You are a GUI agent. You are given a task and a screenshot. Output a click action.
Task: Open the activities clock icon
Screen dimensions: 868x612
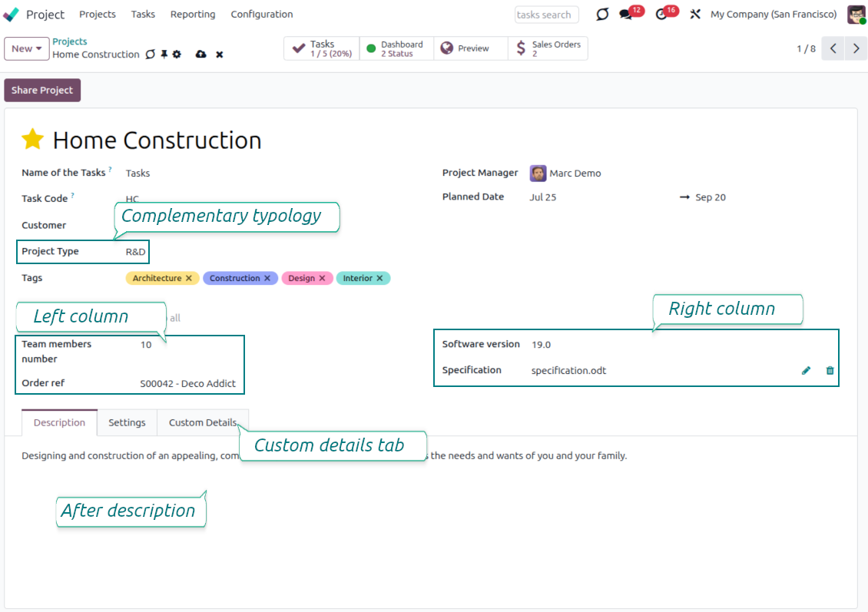click(661, 15)
